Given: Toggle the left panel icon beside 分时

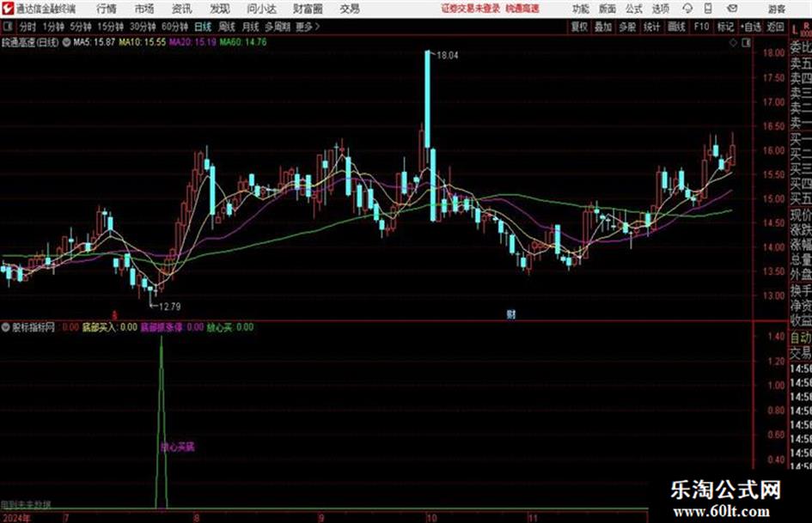Looking at the screenshot, I should point(8,27).
